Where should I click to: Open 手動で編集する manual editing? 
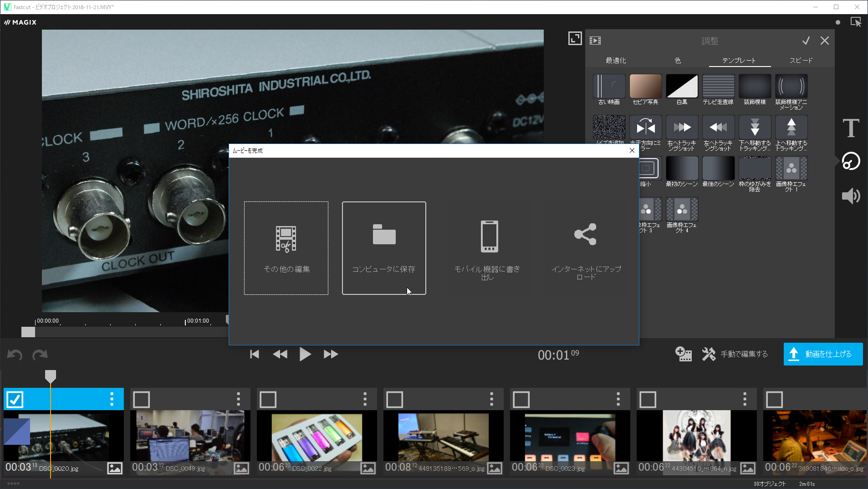735,354
